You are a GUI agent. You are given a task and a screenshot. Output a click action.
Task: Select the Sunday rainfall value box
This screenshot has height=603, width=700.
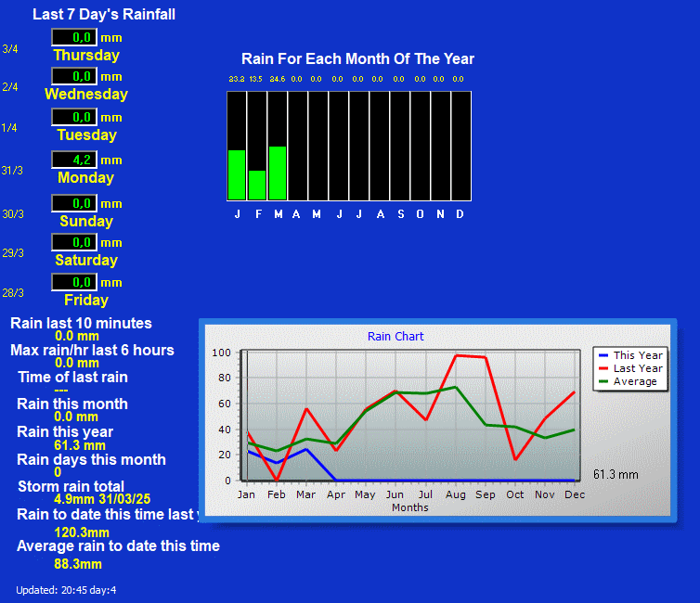coord(74,203)
